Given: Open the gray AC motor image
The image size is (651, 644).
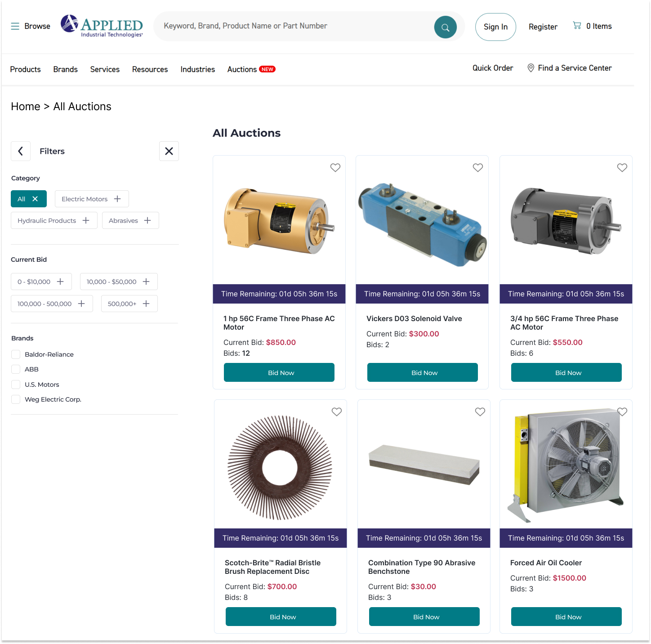Looking at the screenshot, I should (566, 220).
